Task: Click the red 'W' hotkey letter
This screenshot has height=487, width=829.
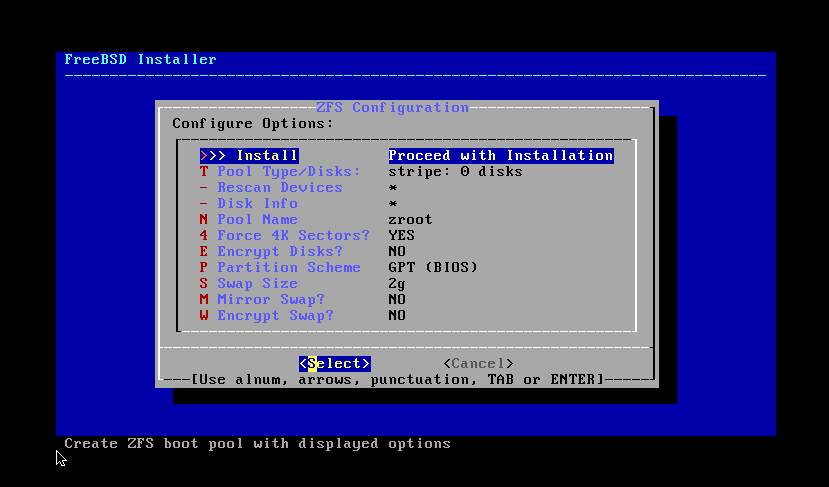Action: pos(204,315)
